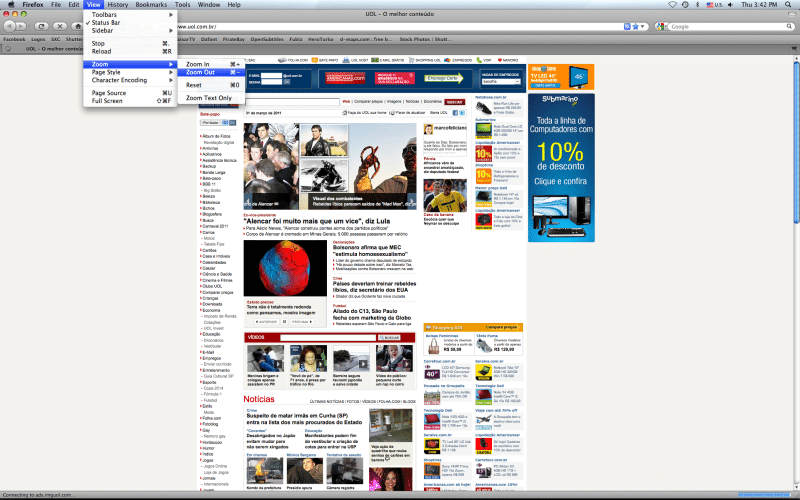Click the right arrow on photo carousel
This screenshot has width=800, height=500.
[x=412, y=200]
